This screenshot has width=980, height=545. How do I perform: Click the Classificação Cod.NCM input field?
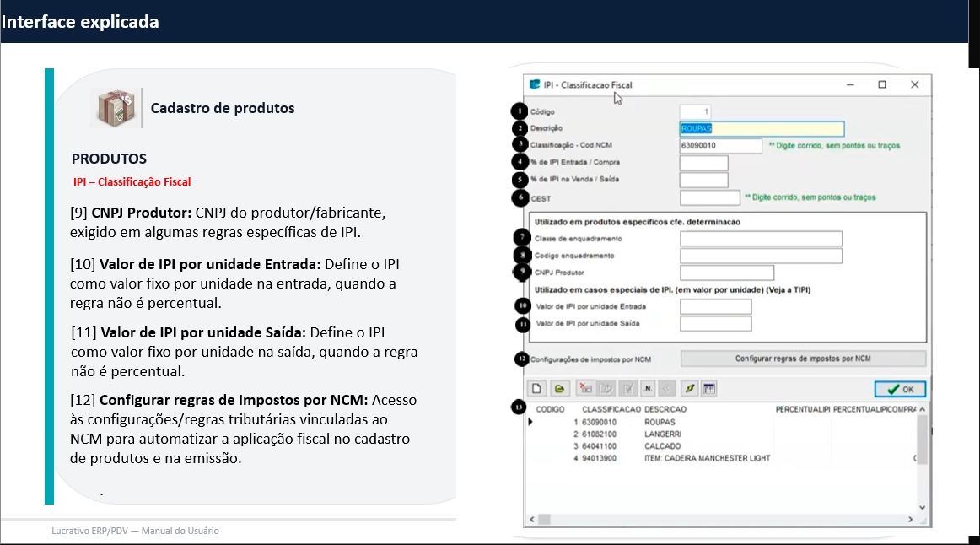pos(720,146)
